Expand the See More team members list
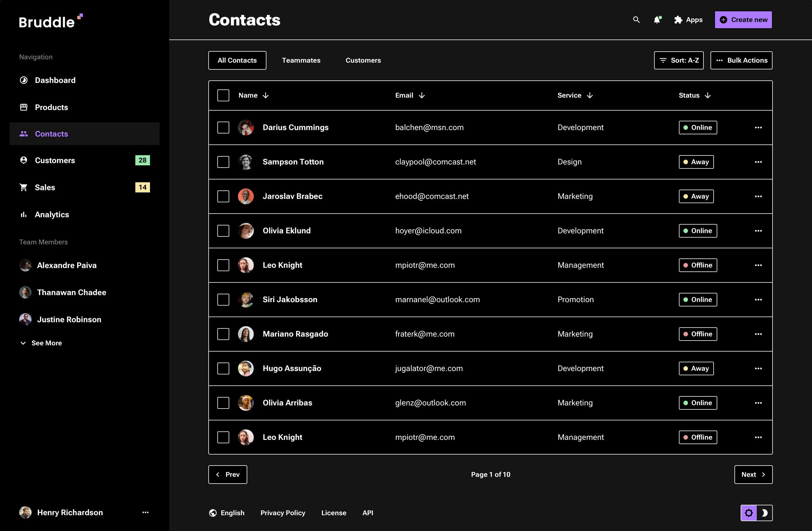 [41, 343]
